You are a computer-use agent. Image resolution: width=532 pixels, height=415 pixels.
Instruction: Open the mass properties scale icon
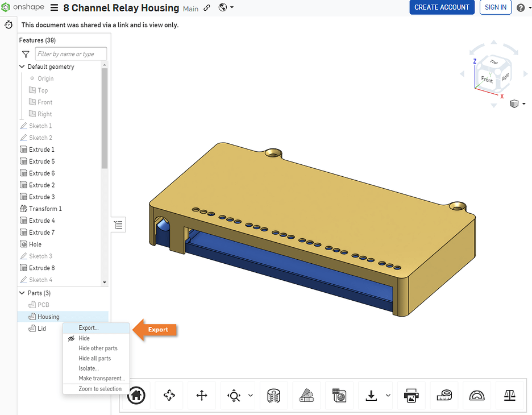tap(509, 395)
